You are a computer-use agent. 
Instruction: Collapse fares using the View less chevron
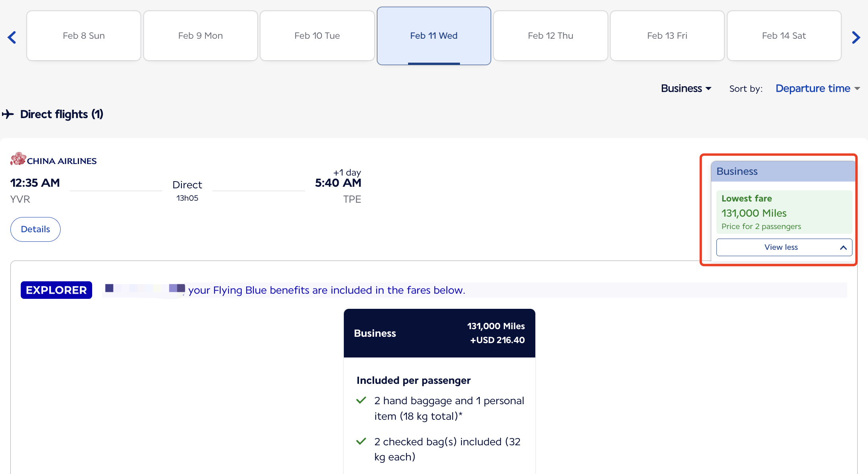coord(843,247)
